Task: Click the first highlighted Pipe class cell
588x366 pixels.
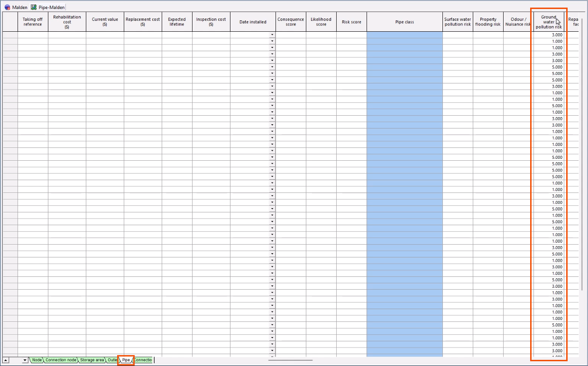Action: point(404,35)
